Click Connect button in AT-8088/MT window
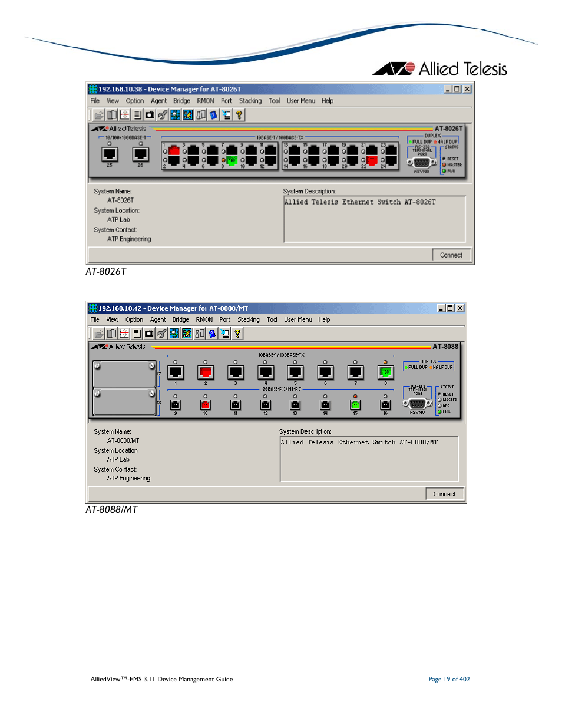The image size is (562, 728). [444, 494]
